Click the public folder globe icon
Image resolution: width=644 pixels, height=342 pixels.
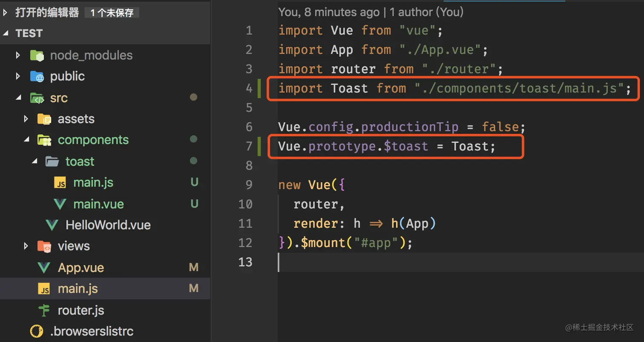pos(37,76)
